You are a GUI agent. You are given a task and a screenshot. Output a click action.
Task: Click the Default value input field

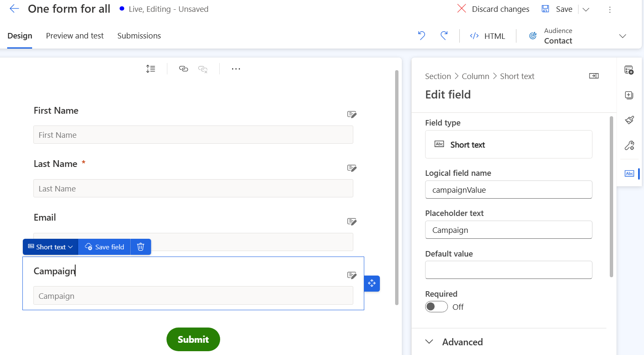click(x=508, y=270)
